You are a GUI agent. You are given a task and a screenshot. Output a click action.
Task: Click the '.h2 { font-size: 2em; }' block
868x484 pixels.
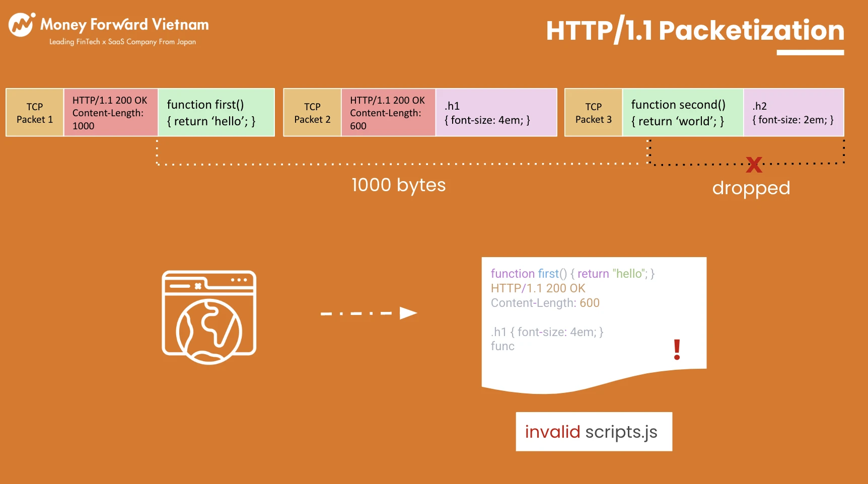point(794,113)
